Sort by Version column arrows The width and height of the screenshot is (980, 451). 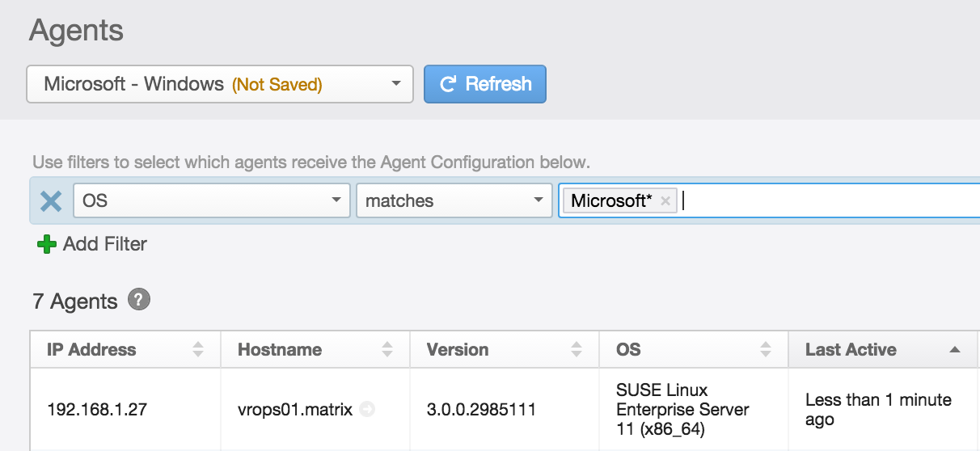pyautogui.click(x=577, y=350)
